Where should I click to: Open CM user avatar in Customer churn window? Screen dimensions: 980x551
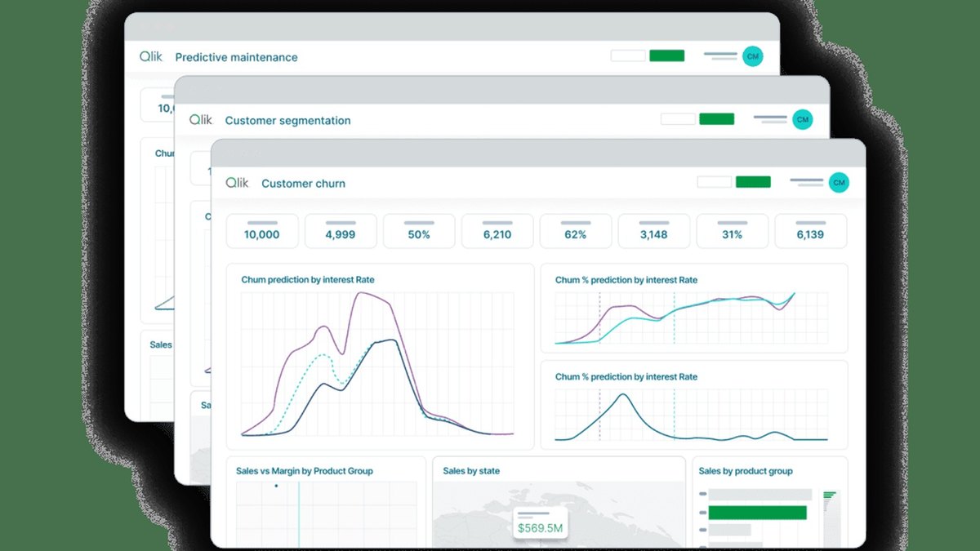[839, 182]
